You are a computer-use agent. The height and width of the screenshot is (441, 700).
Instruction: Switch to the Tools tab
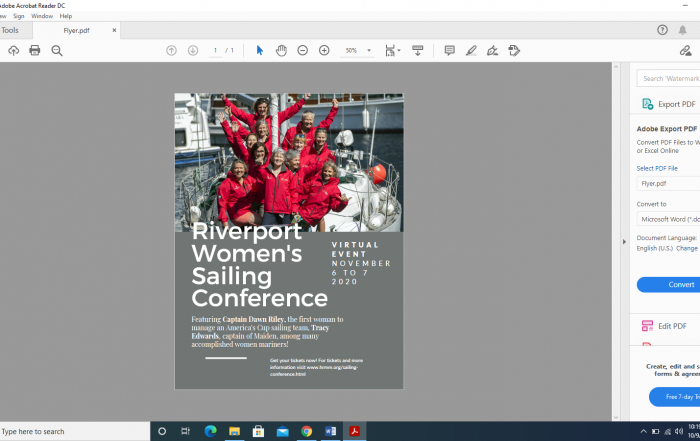[10, 30]
